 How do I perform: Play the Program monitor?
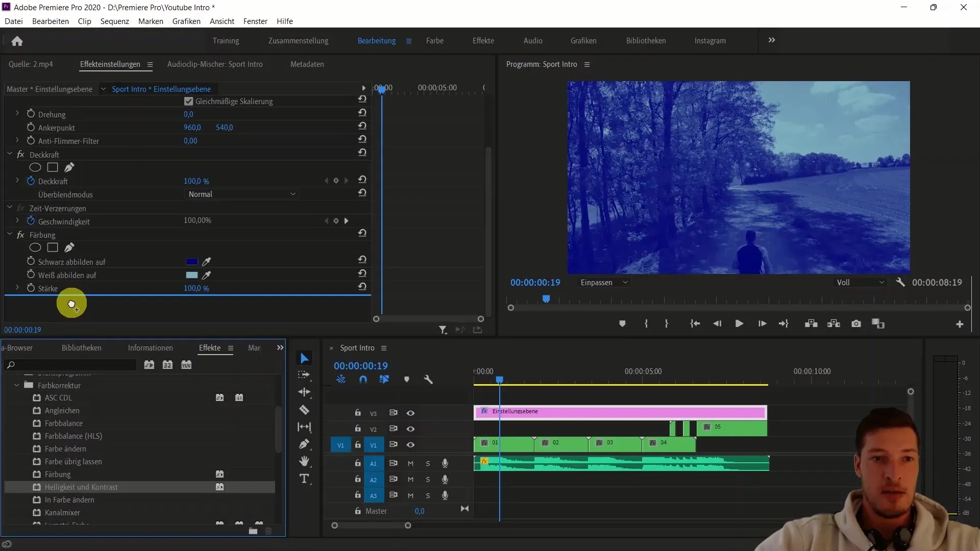click(739, 324)
